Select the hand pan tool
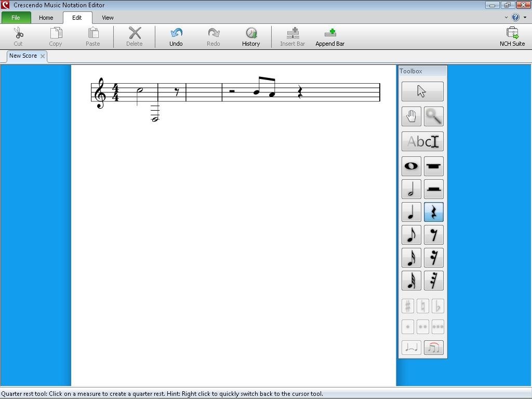The width and height of the screenshot is (532, 399). 411,116
